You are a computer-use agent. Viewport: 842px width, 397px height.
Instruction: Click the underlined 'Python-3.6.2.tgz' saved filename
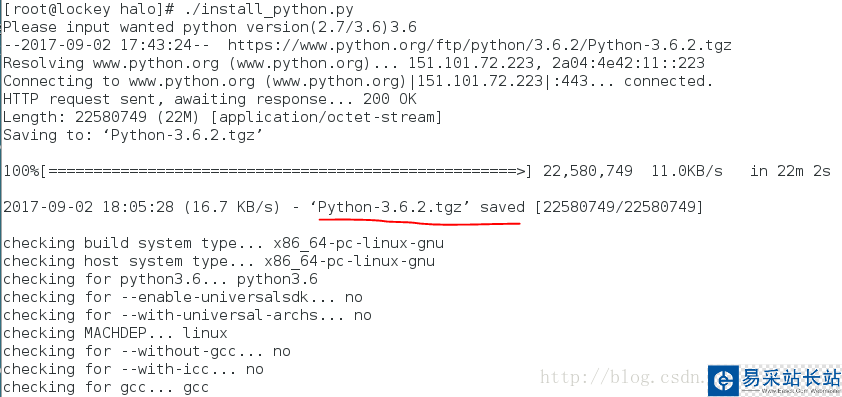(x=390, y=207)
